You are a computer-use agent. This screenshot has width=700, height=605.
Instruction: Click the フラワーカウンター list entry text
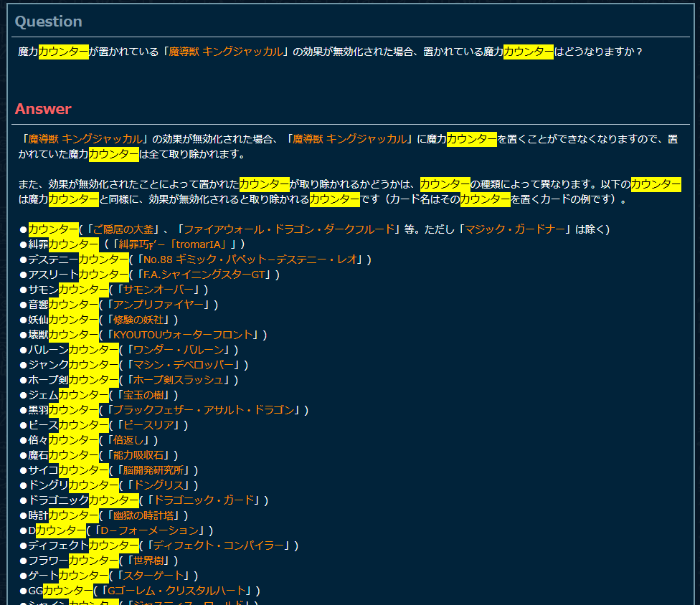tap(73, 561)
